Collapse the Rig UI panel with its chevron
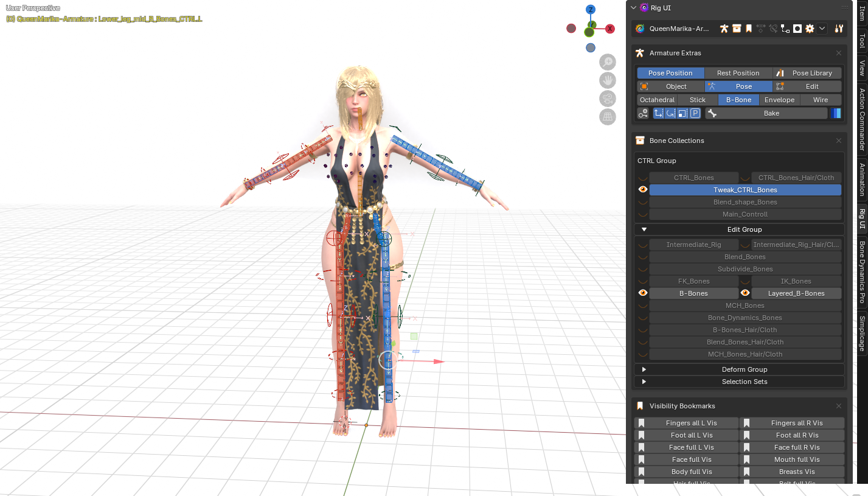This screenshot has height=496, width=868. point(634,8)
